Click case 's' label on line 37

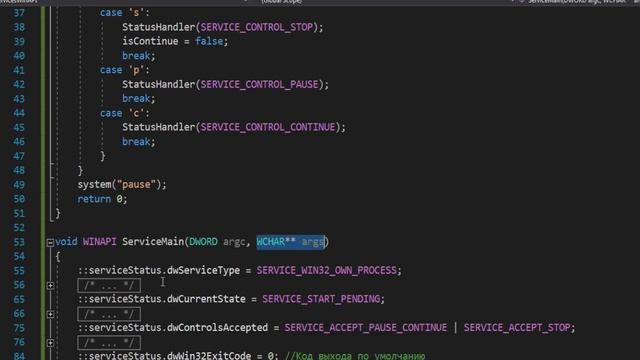[124, 13]
